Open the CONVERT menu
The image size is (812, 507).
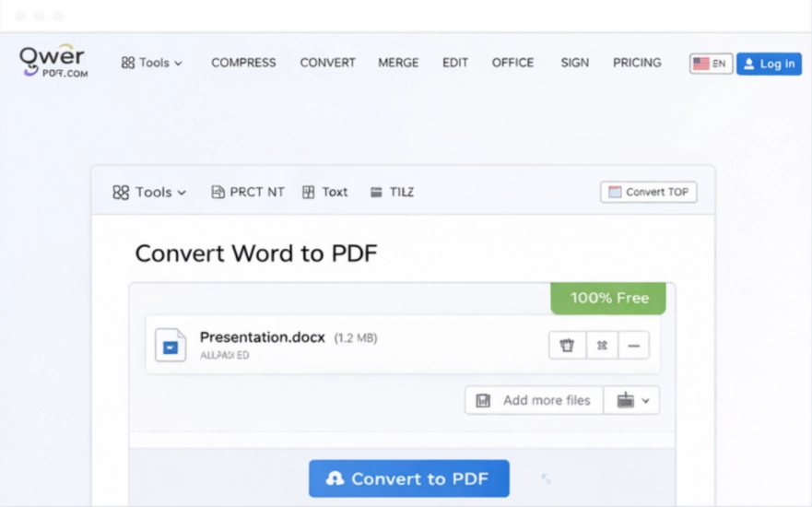point(328,63)
